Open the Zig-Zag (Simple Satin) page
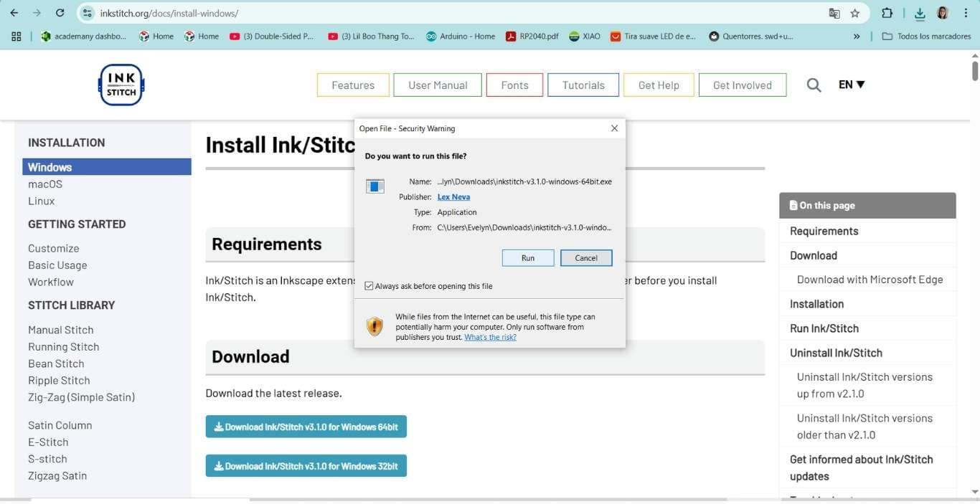The width and height of the screenshot is (980, 504). click(82, 397)
